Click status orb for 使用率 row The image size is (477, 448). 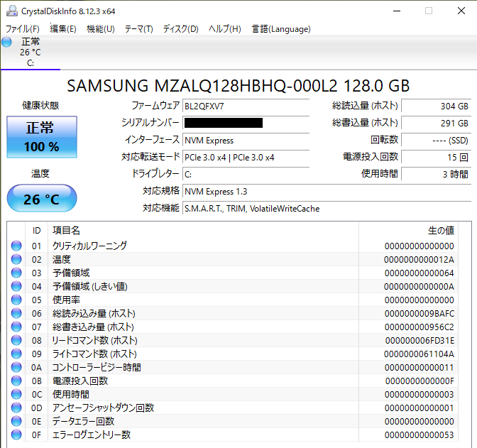(x=16, y=300)
